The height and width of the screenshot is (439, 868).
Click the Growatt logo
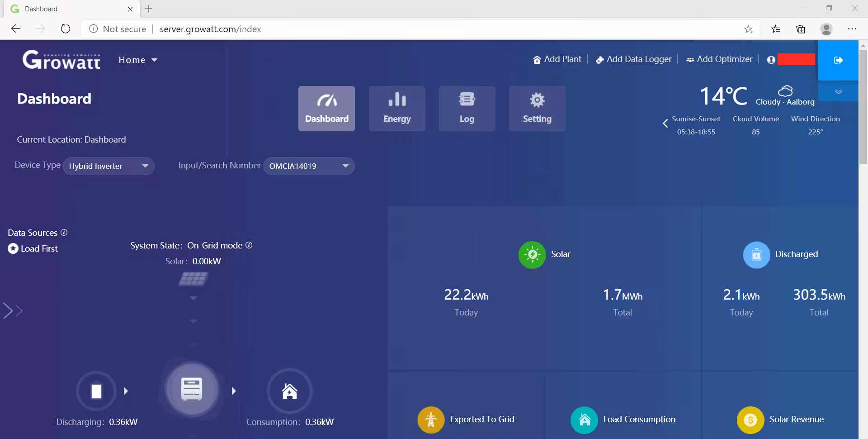point(61,59)
